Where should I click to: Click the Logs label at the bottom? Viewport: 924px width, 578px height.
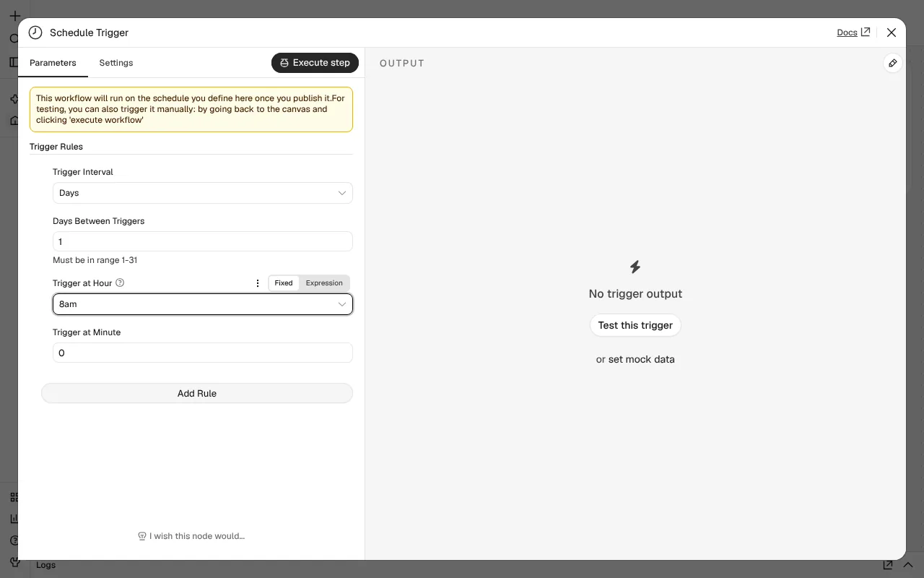pos(45,565)
